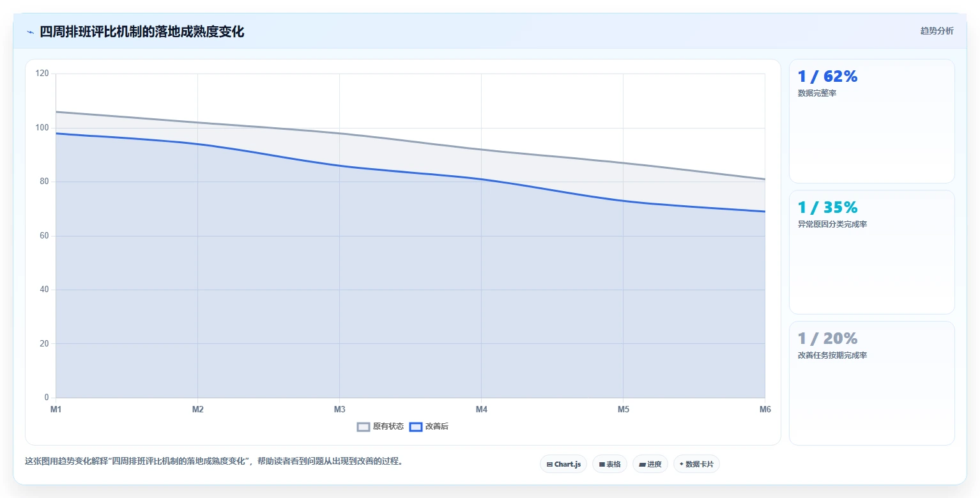Click the chart title 四周排班评比机制的落地成熟度变化
The height and width of the screenshot is (498, 980).
click(142, 32)
